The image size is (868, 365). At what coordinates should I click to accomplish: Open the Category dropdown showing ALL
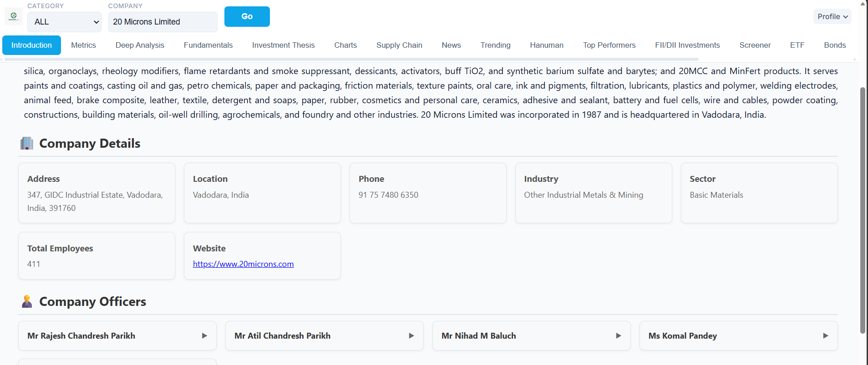tap(64, 22)
